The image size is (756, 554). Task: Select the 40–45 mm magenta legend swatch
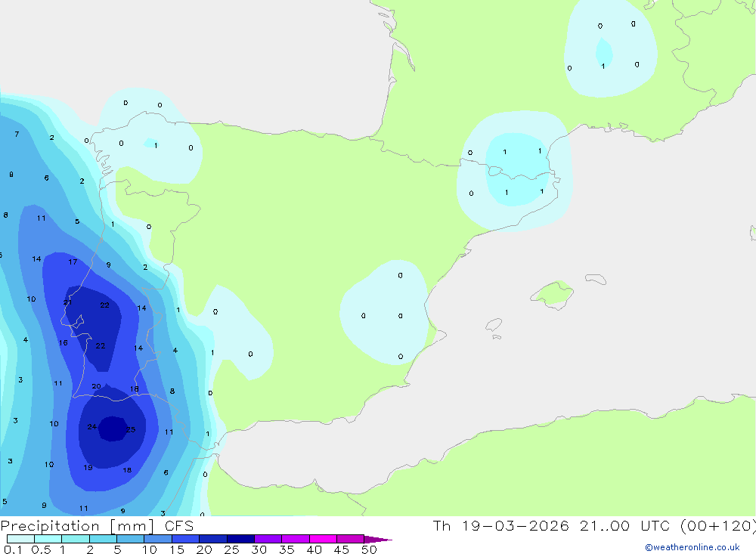(x=323, y=539)
